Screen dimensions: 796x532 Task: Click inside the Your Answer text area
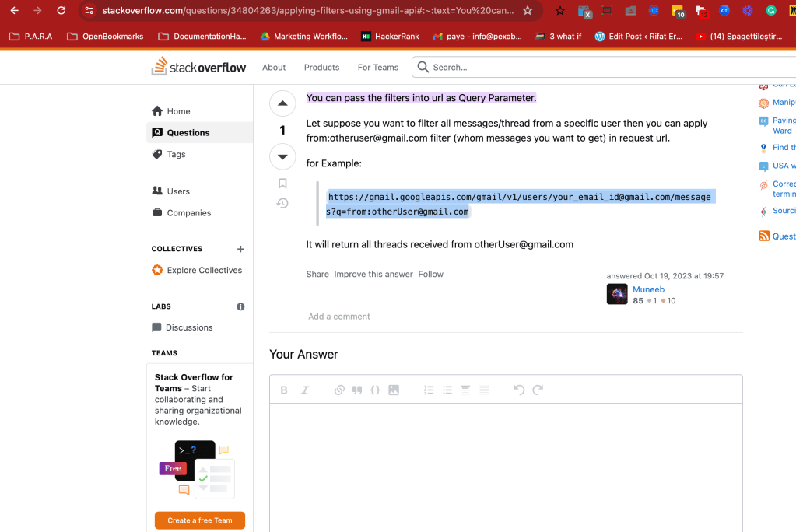(506, 467)
